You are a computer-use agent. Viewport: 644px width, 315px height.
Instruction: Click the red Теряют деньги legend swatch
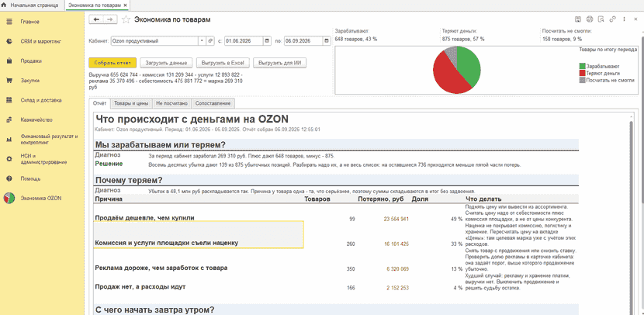[x=582, y=73]
